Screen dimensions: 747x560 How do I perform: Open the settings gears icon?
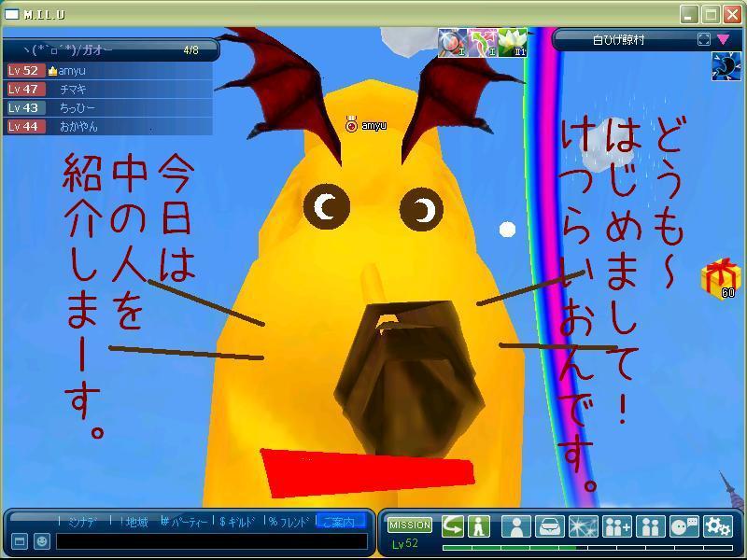point(718,526)
